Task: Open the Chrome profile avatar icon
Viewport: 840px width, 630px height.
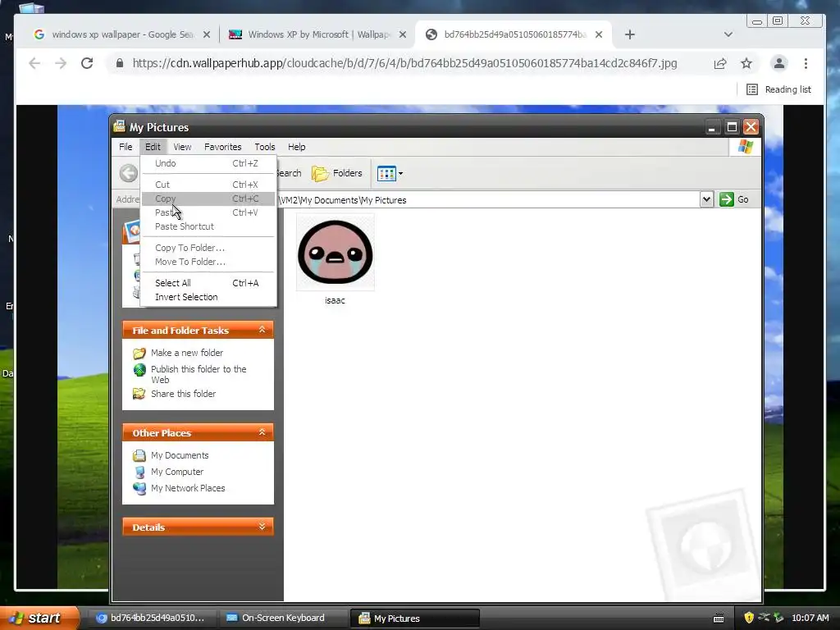Action: coord(779,63)
